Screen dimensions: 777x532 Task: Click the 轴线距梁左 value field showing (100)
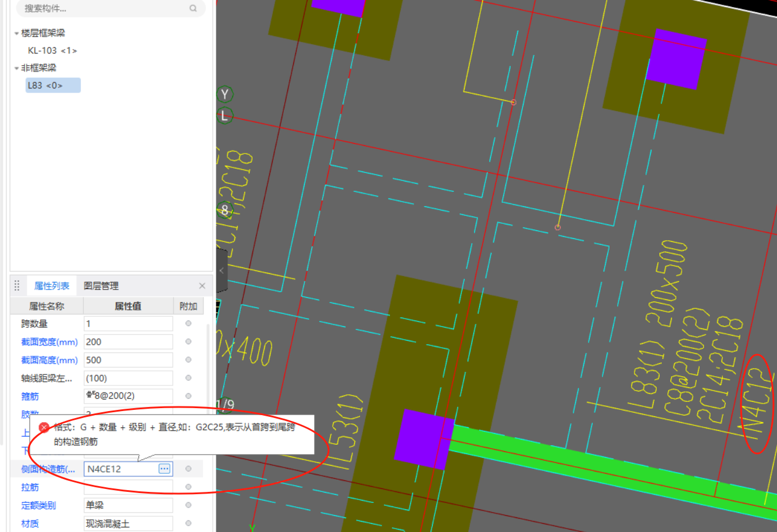click(129, 378)
